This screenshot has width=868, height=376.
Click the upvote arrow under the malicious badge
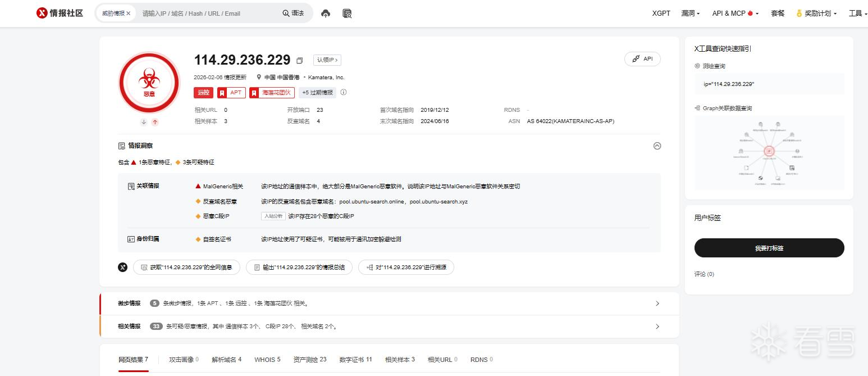pyautogui.click(x=155, y=122)
